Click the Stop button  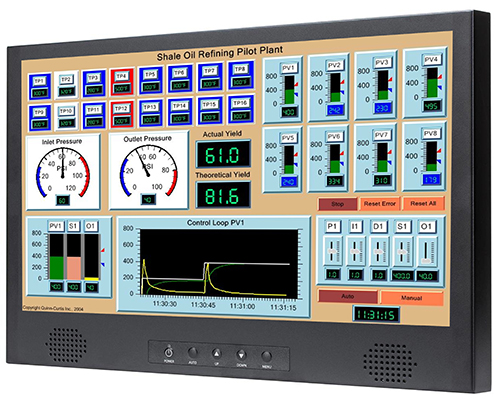pyautogui.click(x=337, y=204)
